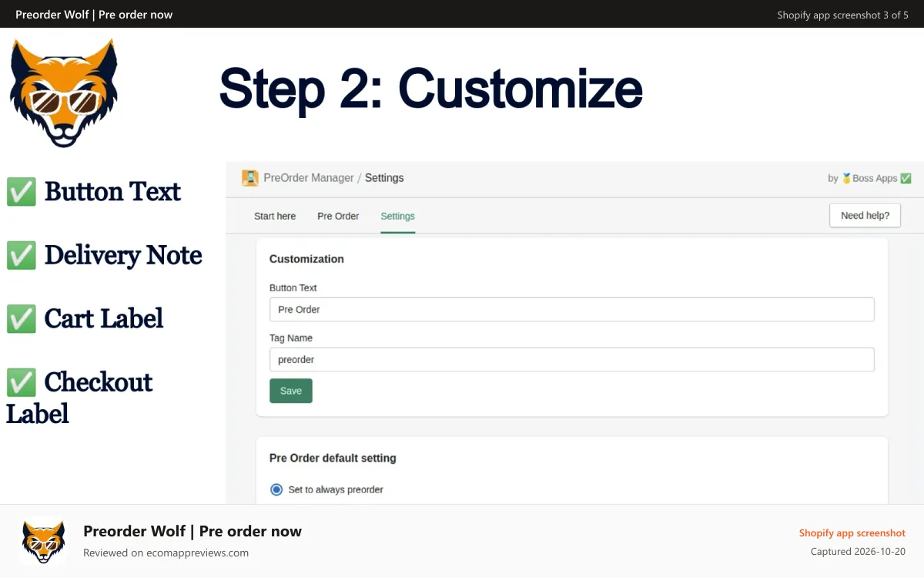Focus the Button Text input field
The height and width of the screenshot is (578, 924).
pos(572,310)
